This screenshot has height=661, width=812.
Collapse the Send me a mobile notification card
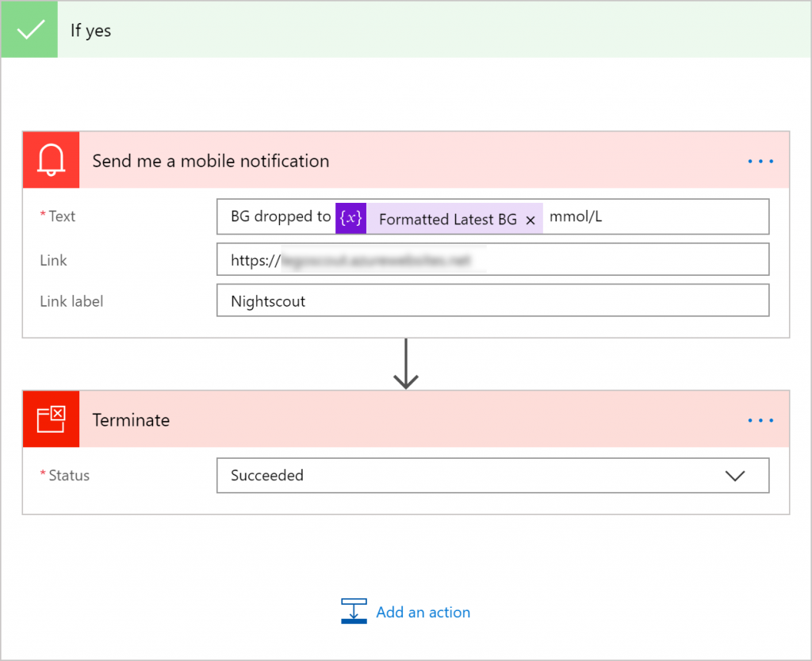tap(396, 161)
